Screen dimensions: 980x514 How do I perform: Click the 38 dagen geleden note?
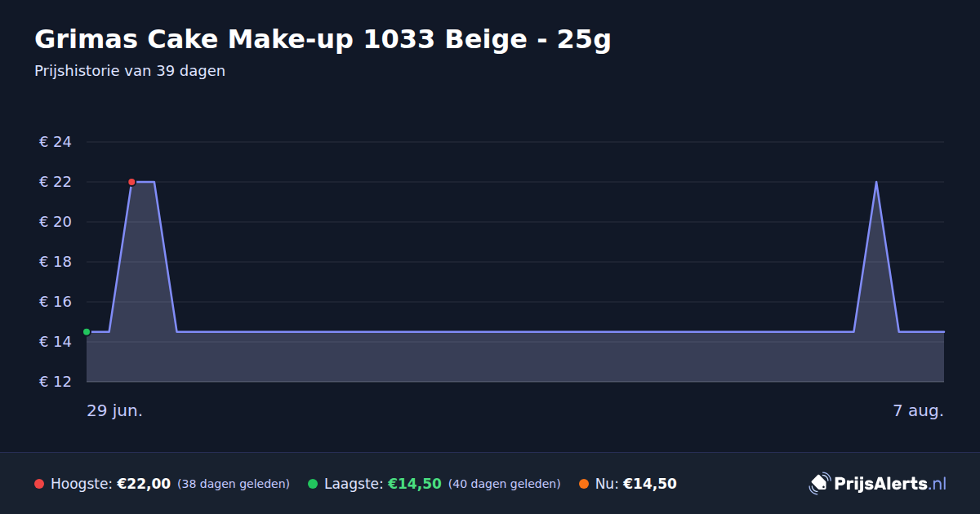(x=234, y=484)
